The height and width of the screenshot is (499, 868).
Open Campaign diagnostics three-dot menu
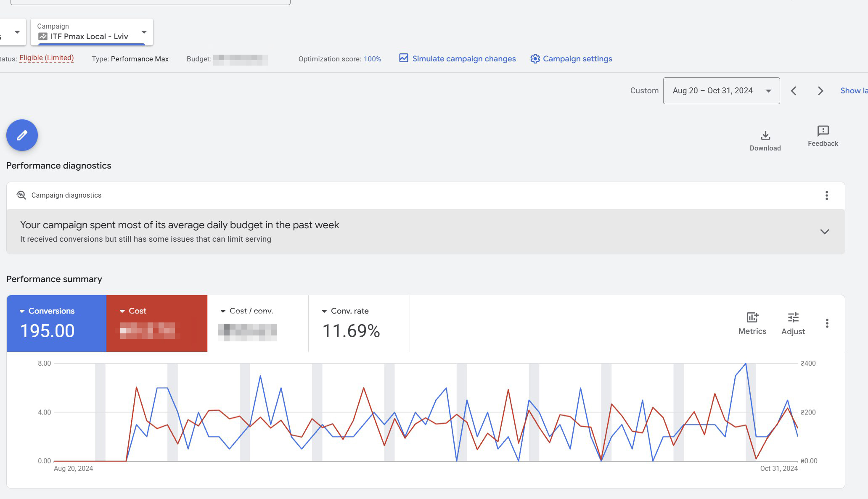(x=826, y=195)
